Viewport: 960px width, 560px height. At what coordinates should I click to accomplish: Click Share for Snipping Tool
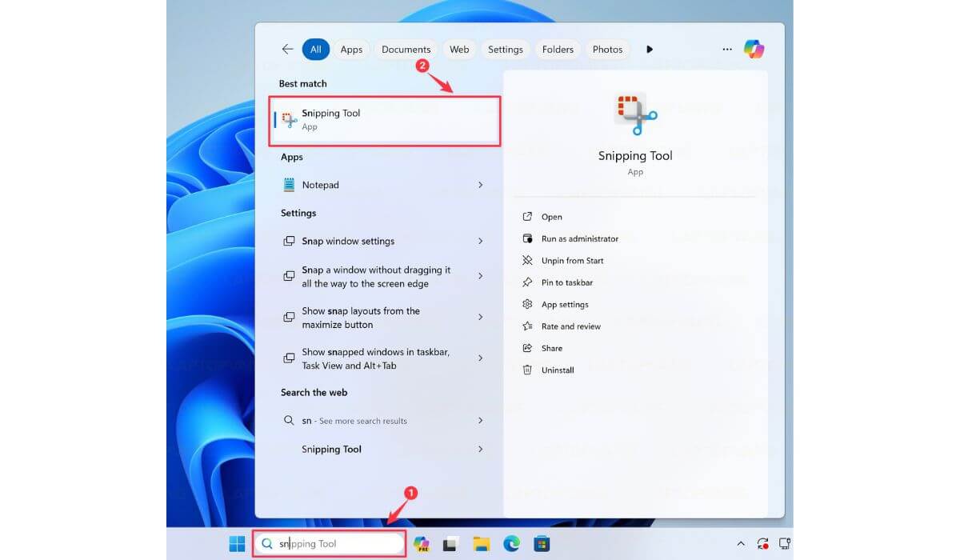(x=552, y=348)
